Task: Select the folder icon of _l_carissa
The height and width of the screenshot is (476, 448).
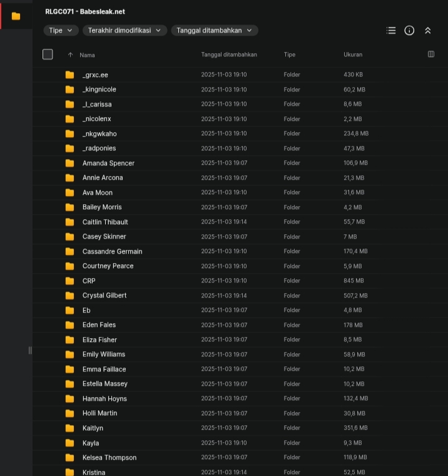Action: pyautogui.click(x=69, y=104)
